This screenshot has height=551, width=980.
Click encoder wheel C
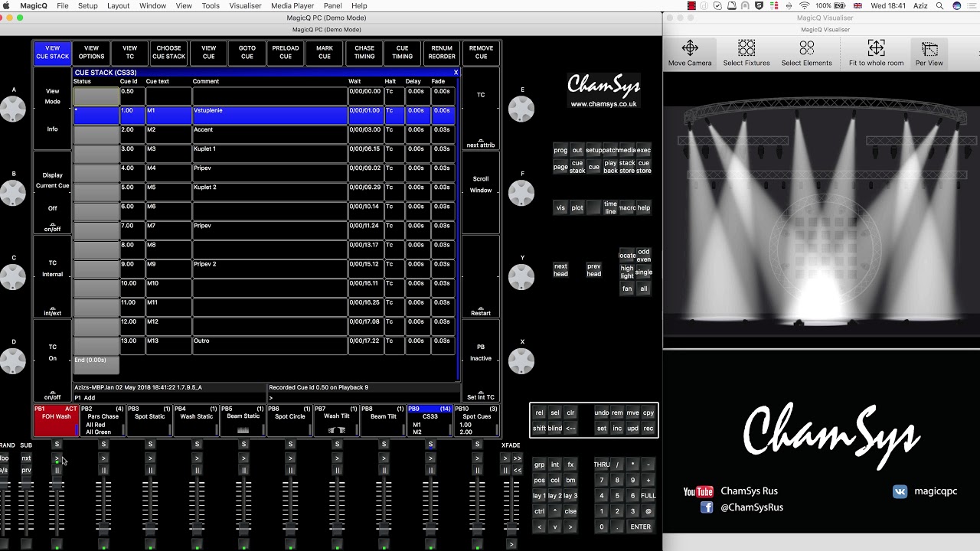[13, 277]
